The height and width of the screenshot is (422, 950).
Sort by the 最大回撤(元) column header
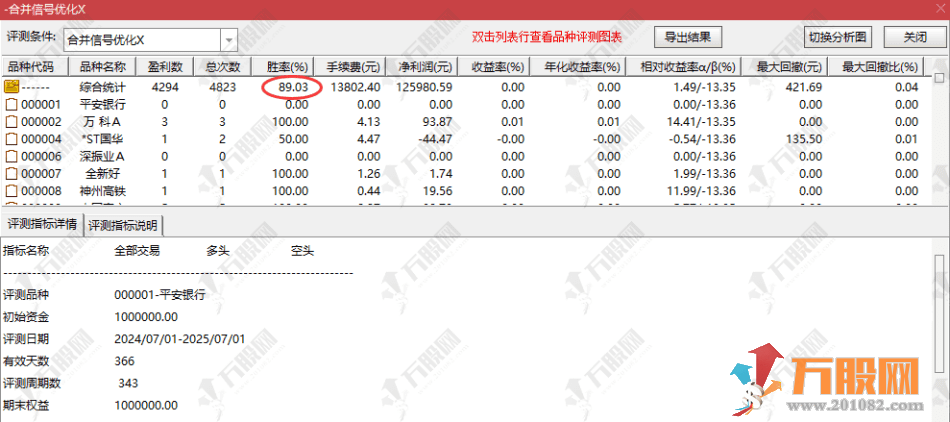[x=784, y=67]
